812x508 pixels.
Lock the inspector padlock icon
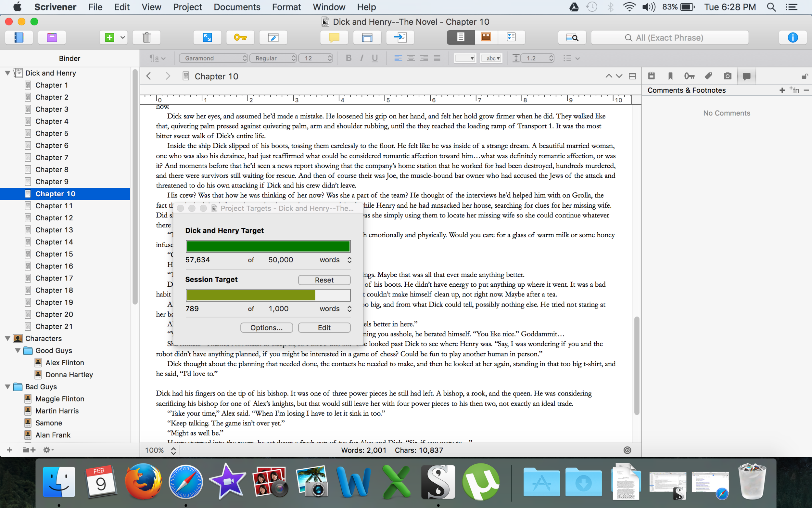coord(805,76)
